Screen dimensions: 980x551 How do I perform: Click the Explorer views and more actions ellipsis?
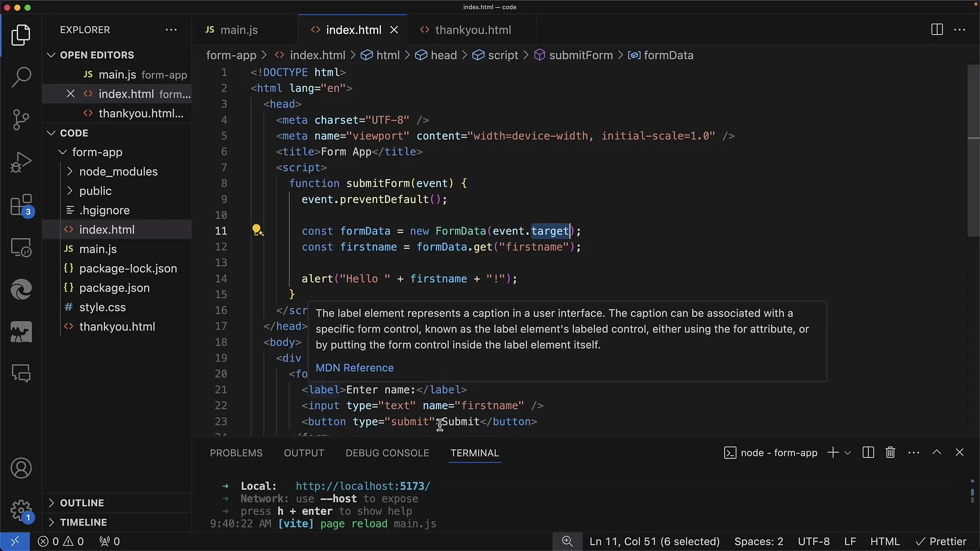click(171, 30)
